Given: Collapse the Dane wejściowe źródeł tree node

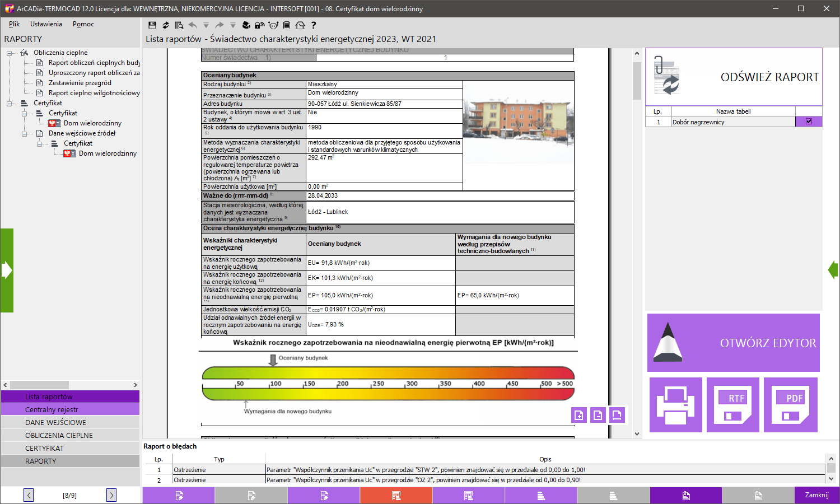Looking at the screenshot, I should 24,134.
